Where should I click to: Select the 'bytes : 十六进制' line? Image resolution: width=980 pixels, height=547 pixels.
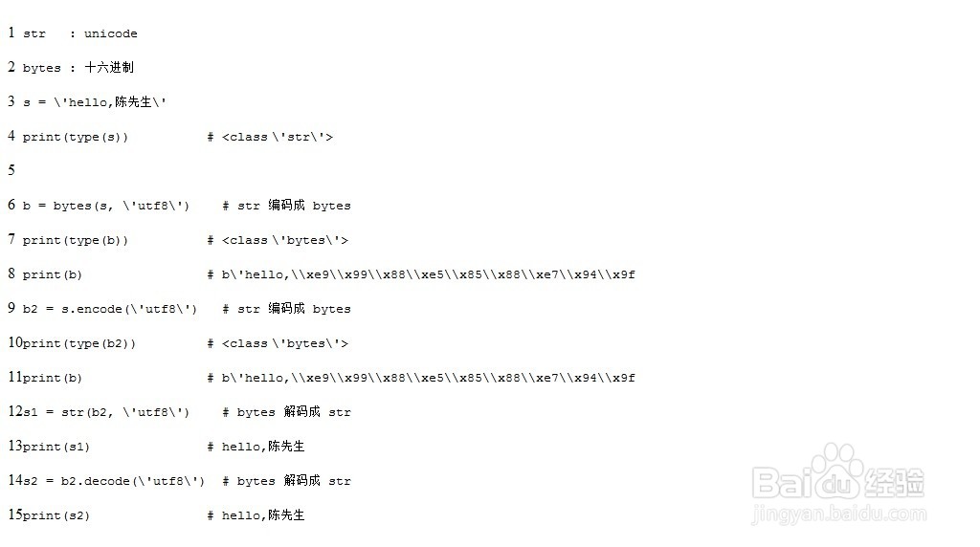pos(78,69)
